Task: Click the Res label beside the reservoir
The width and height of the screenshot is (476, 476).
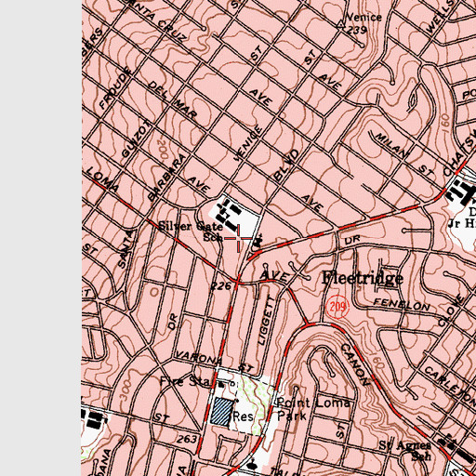Action: click(243, 416)
